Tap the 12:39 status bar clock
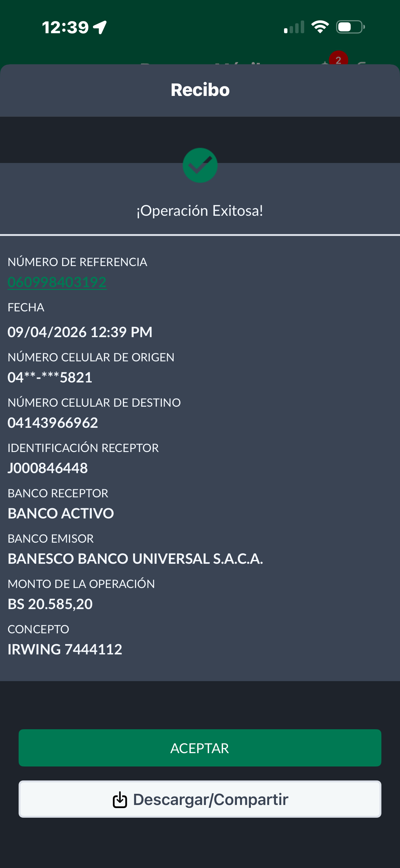This screenshot has width=400, height=868. click(65, 27)
